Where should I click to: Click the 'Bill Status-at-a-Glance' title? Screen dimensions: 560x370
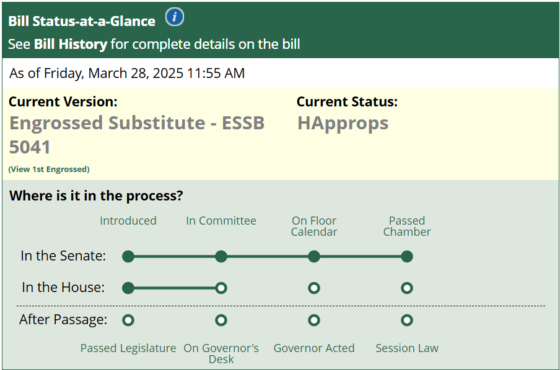[x=82, y=21]
